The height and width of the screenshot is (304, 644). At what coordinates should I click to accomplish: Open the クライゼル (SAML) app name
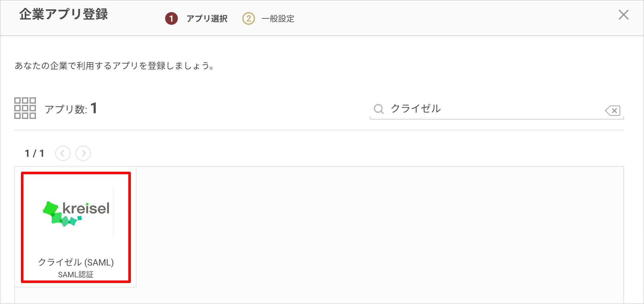point(76,262)
